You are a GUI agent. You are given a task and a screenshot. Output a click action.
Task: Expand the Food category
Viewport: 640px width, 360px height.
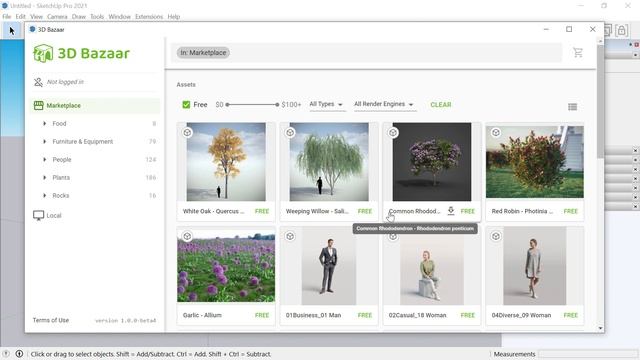coord(44,123)
